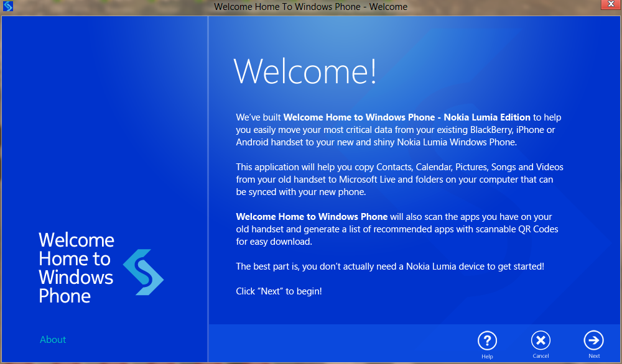The image size is (622, 364).
Task: Click the sentence starting "The best part is"
Action: (390, 266)
